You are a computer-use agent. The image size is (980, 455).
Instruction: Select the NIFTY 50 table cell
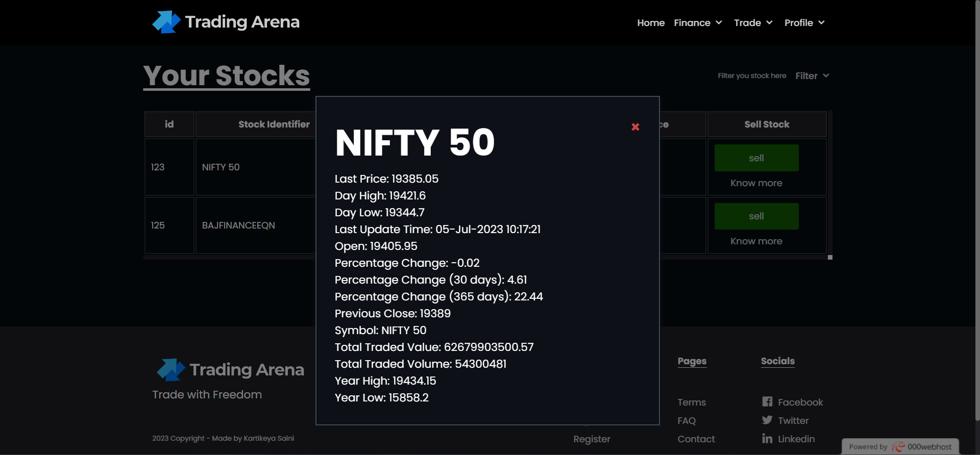[x=256, y=167]
